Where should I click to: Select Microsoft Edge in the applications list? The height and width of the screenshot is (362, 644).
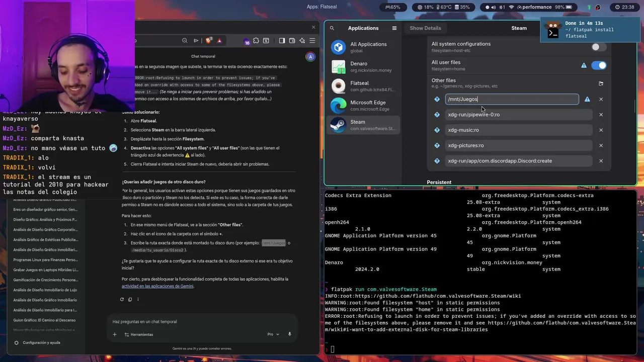pyautogui.click(x=363, y=106)
